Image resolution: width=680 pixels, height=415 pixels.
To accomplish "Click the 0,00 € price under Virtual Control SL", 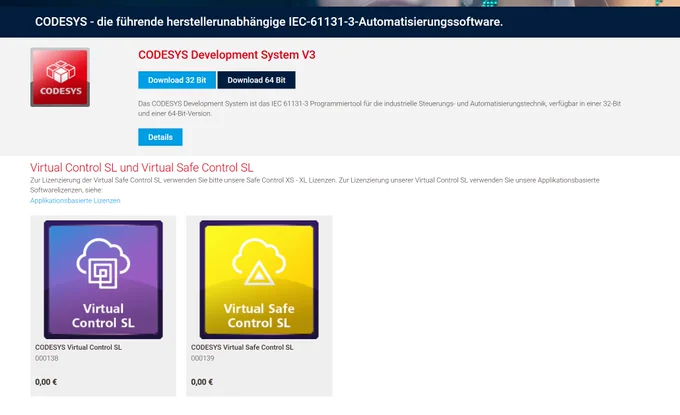I will pyautogui.click(x=46, y=382).
